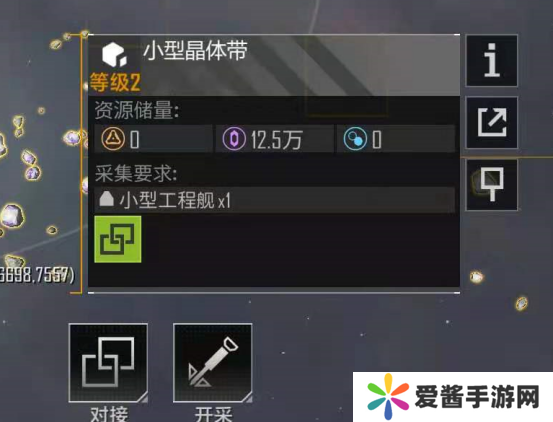Click the 资源储量 section label
The image size is (553, 422).
click(x=137, y=110)
